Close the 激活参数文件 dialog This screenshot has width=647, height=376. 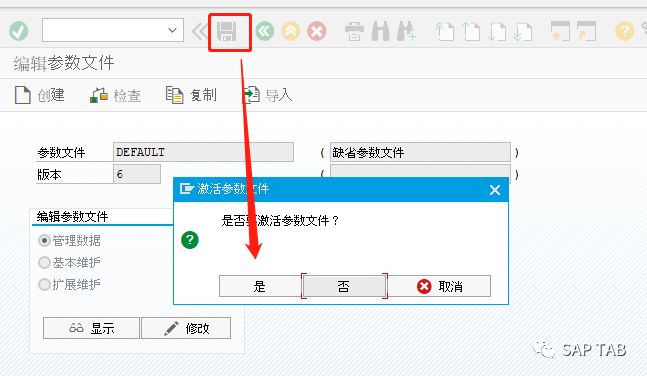[x=495, y=190]
